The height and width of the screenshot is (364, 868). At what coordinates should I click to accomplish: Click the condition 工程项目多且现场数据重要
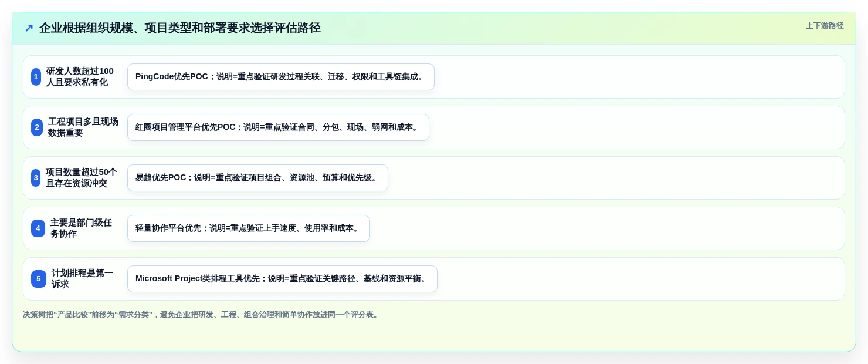(83, 127)
